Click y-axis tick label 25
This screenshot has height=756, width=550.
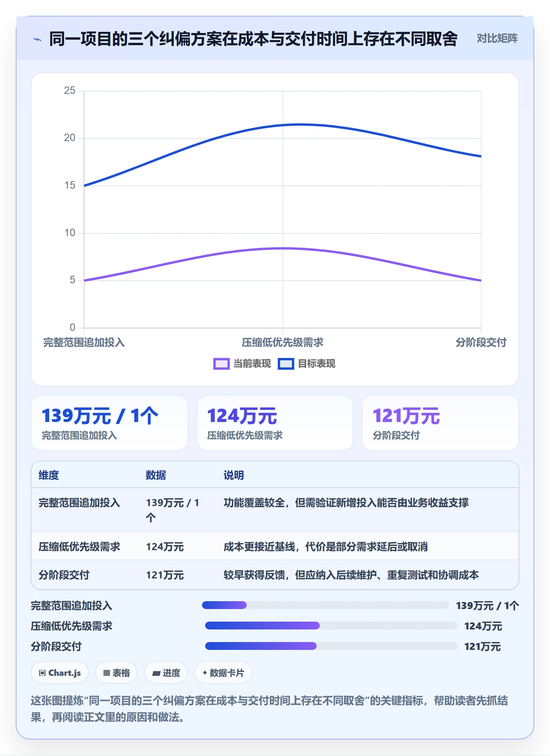pos(70,91)
